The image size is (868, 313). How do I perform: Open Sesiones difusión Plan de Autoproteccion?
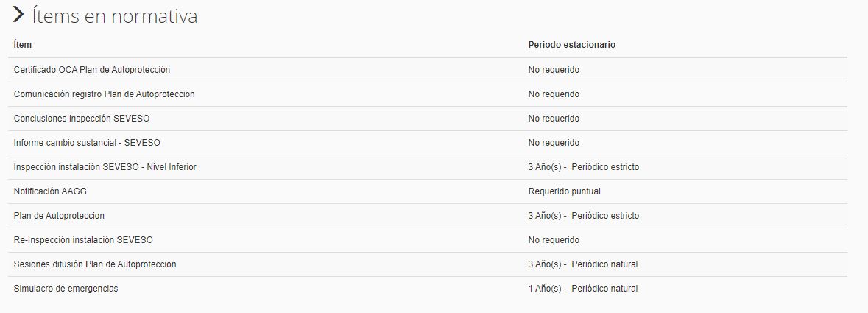coord(95,264)
